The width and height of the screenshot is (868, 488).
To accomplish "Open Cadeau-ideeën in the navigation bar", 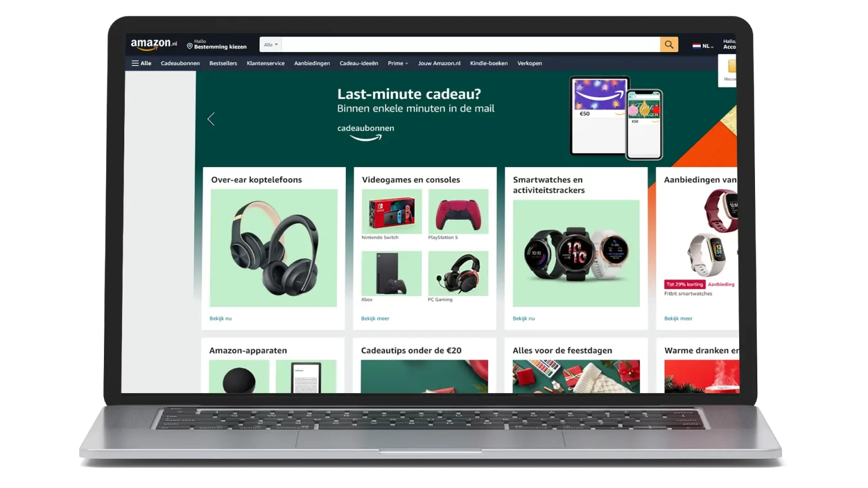I will (x=359, y=63).
